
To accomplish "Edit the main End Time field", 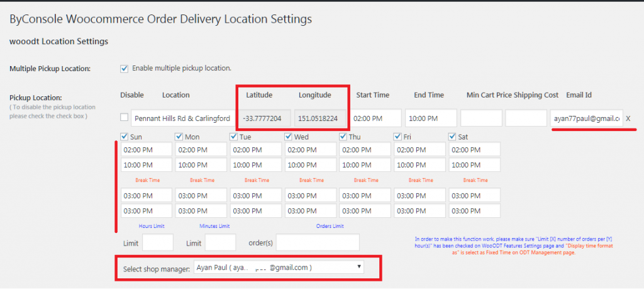I will [x=431, y=118].
